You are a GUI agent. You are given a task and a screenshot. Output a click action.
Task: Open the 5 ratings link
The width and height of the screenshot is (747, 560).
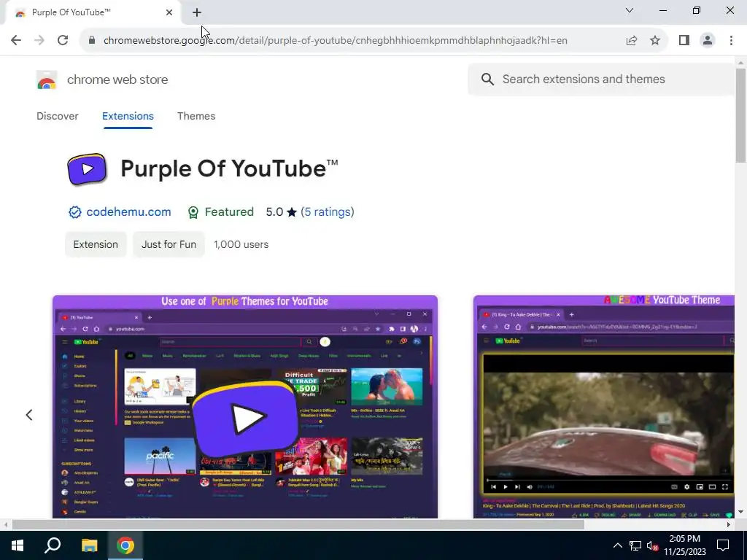pyautogui.click(x=328, y=212)
